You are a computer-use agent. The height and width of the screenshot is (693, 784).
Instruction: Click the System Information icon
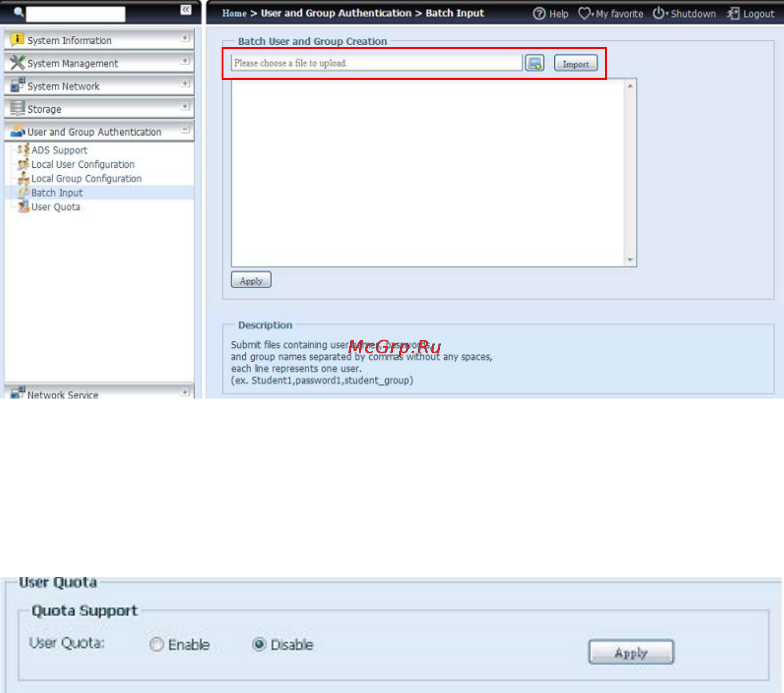pyautogui.click(x=17, y=39)
